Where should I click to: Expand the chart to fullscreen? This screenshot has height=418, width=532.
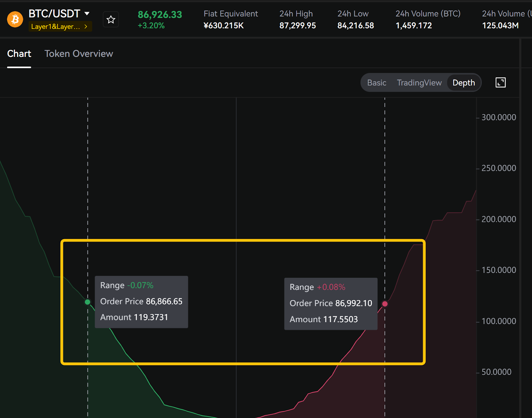pyautogui.click(x=500, y=82)
